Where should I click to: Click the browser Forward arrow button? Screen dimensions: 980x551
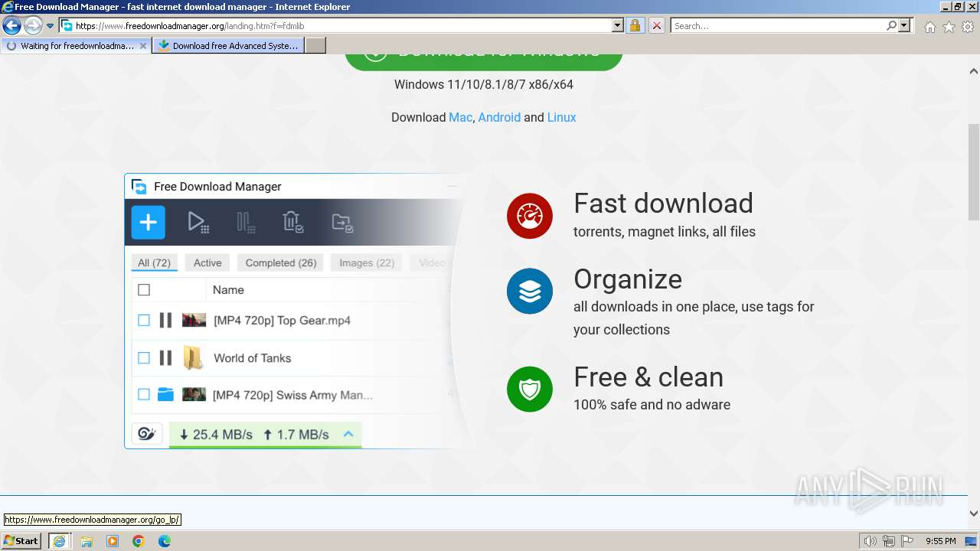[33, 26]
